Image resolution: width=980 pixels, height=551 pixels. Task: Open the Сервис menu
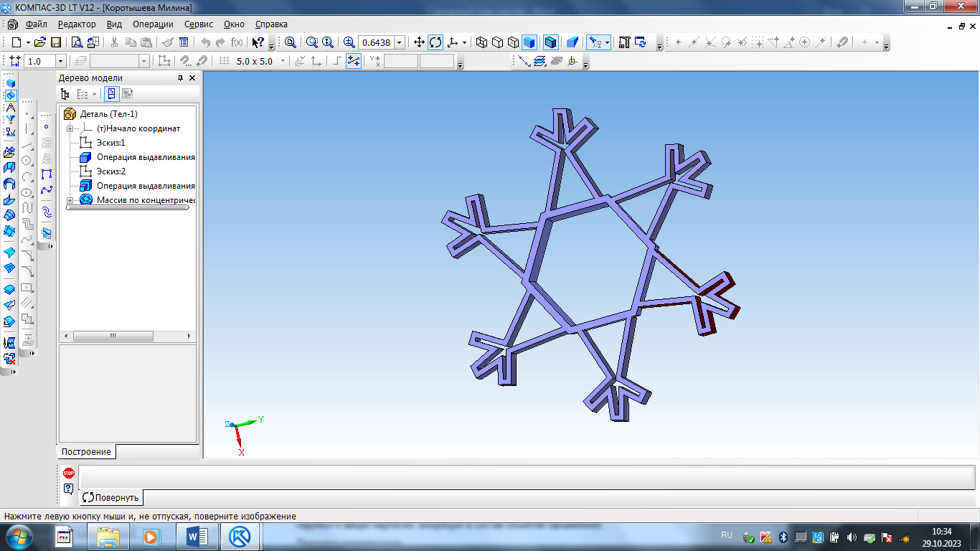pos(199,24)
